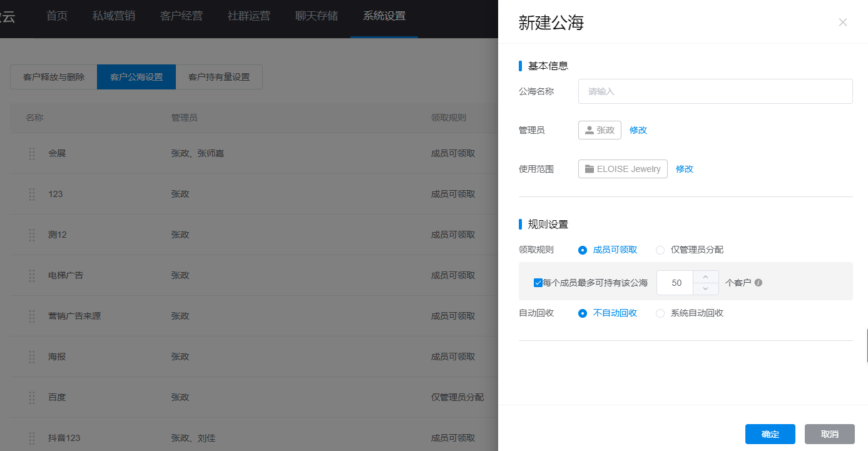Click 修改 link next to 管理员
This screenshot has height=451, width=868.
[x=638, y=130]
